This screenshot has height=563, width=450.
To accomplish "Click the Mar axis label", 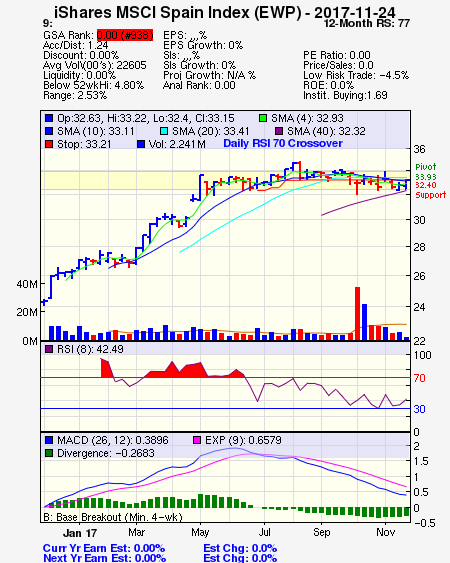I will [x=136, y=532].
